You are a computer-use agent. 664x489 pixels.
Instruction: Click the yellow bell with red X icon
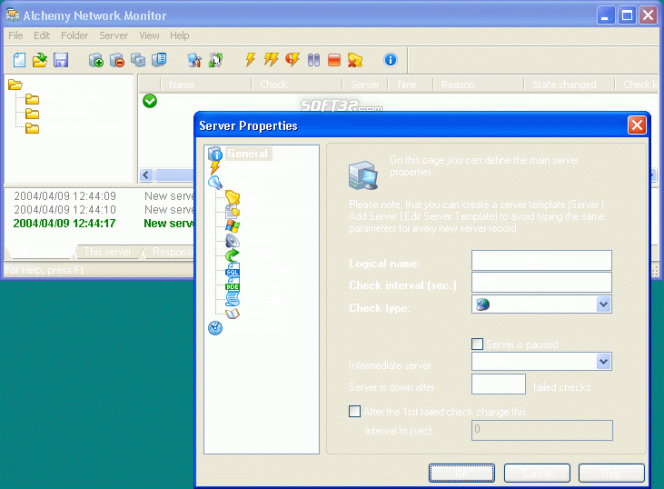click(x=355, y=60)
